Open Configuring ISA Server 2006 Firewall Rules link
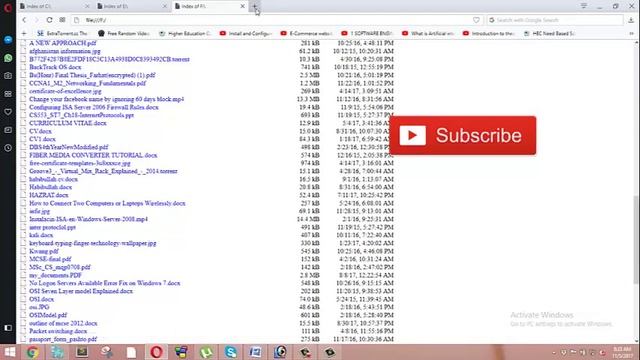 94,107
